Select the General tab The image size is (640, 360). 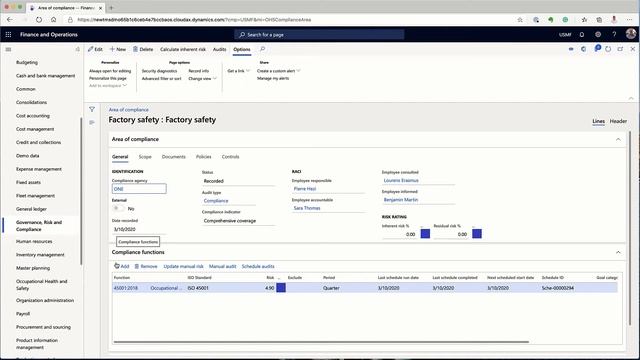(120, 157)
